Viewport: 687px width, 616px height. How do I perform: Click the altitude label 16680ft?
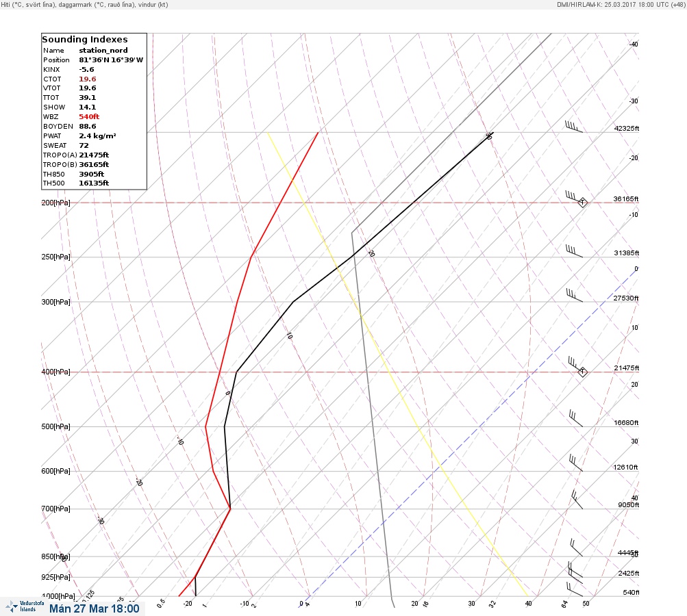(x=626, y=422)
